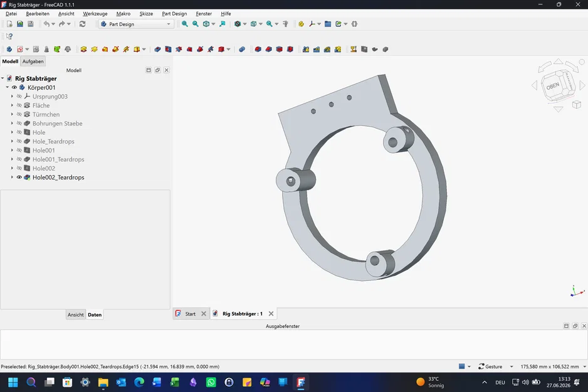Image resolution: width=588 pixels, height=392 pixels.
Task: Apply the Fillet tool
Action: tap(258, 49)
